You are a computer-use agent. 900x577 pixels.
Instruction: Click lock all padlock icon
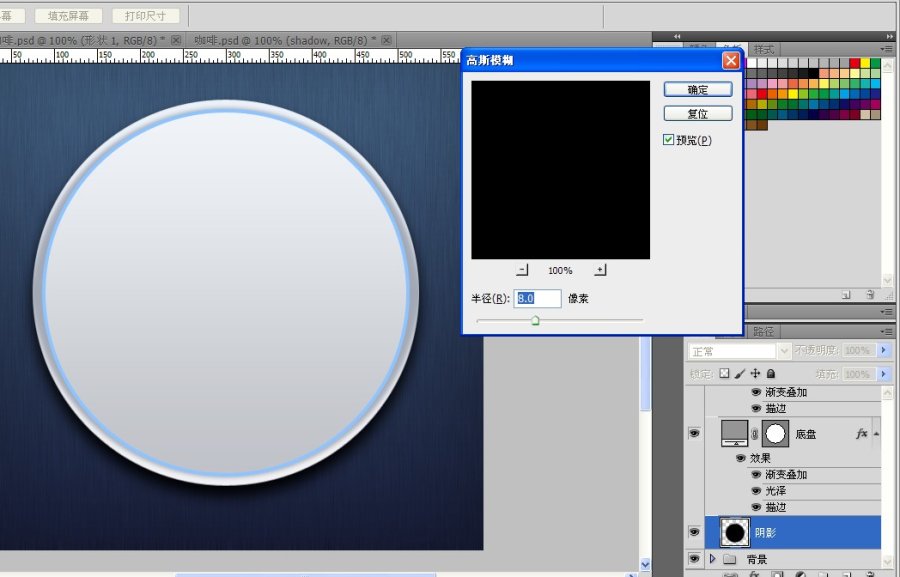[x=771, y=373]
